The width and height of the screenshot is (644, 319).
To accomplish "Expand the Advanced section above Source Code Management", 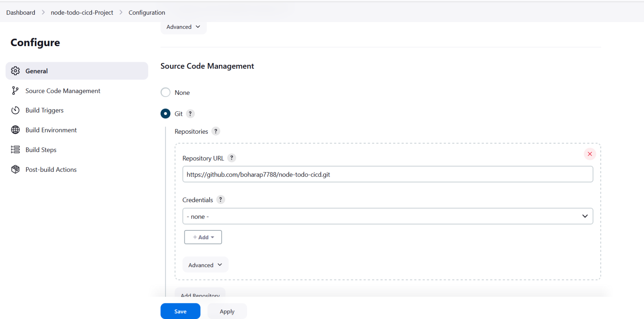I will coord(184,27).
